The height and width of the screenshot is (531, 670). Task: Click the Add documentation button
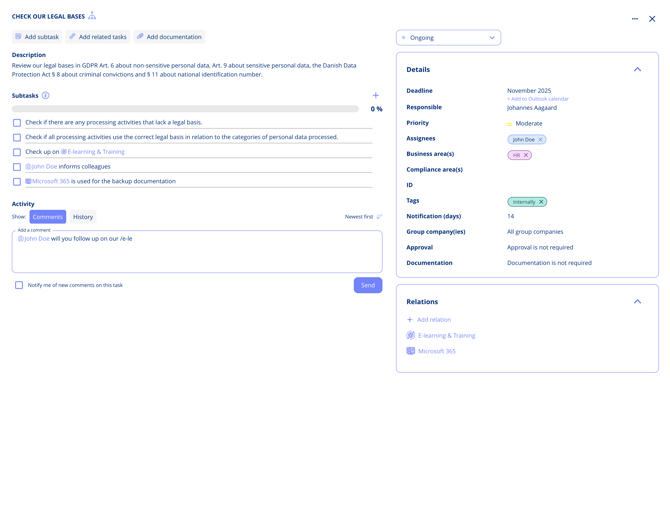pyautogui.click(x=169, y=37)
